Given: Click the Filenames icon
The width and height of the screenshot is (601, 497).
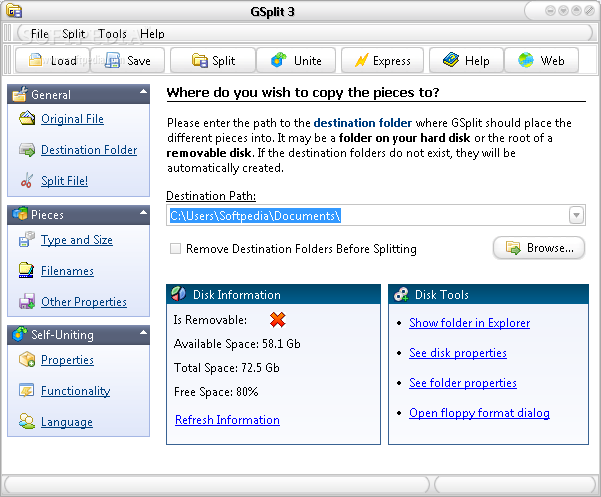Looking at the screenshot, I should 26,271.
